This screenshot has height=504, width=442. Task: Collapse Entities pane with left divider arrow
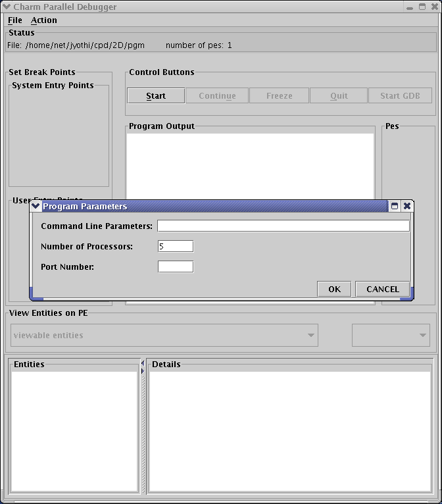[143, 363]
